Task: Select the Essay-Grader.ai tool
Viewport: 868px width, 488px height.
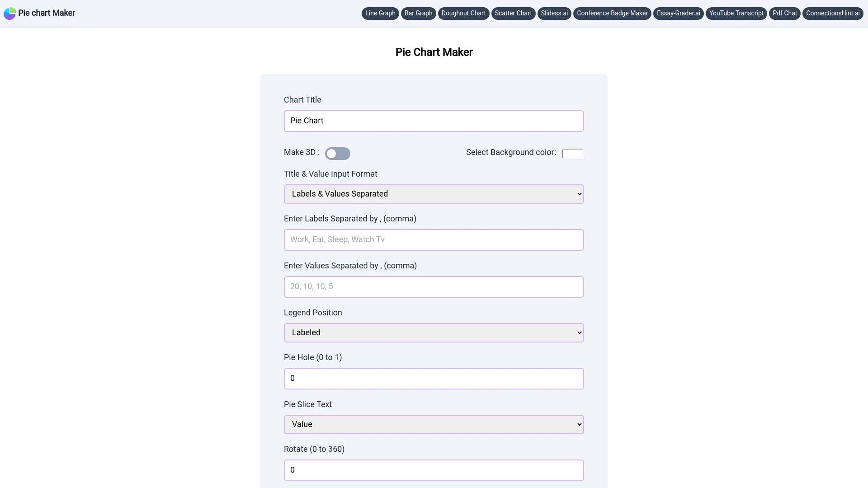Action: (x=679, y=13)
